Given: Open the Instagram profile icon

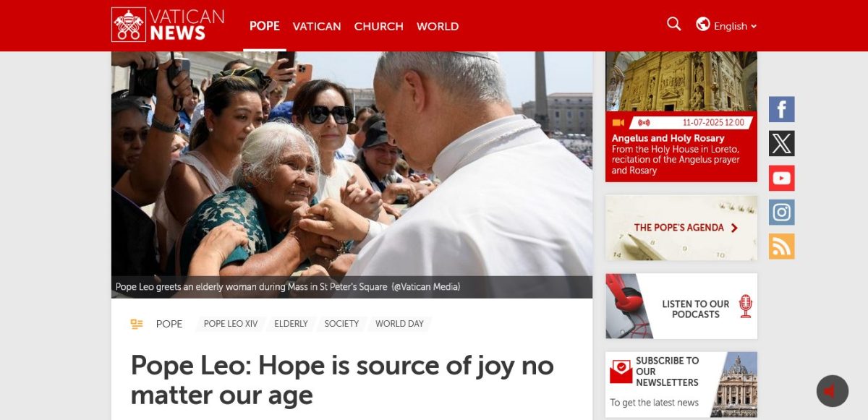Looking at the screenshot, I should click(x=781, y=212).
